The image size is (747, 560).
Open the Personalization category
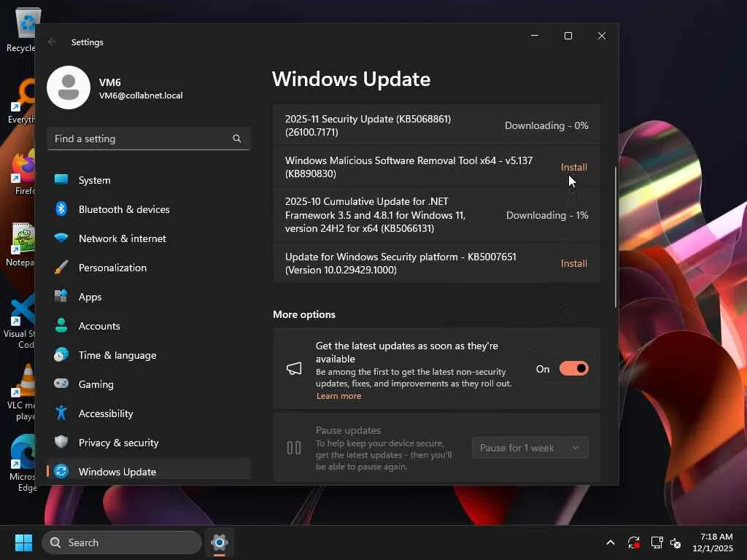point(149,267)
